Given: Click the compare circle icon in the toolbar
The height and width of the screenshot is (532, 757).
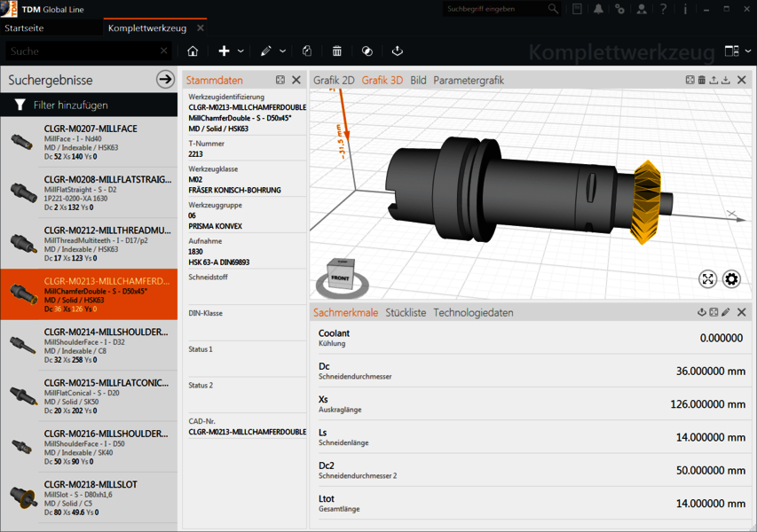Looking at the screenshot, I should tap(367, 51).
